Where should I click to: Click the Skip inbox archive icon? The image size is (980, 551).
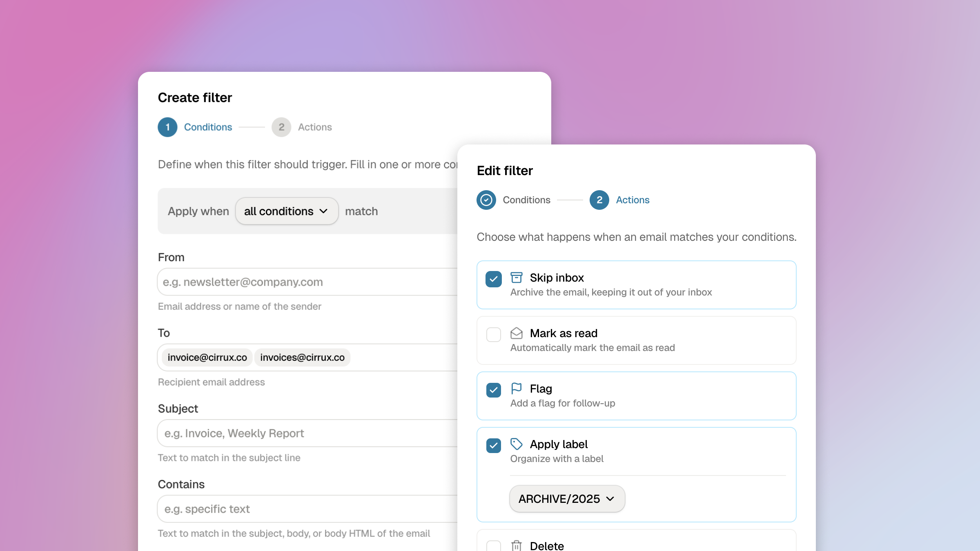[517, 278]
